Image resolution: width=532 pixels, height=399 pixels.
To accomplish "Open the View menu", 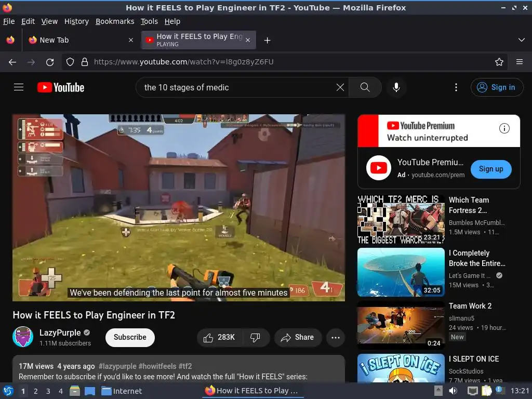I will pyautogui.click(x=49, y=21).
